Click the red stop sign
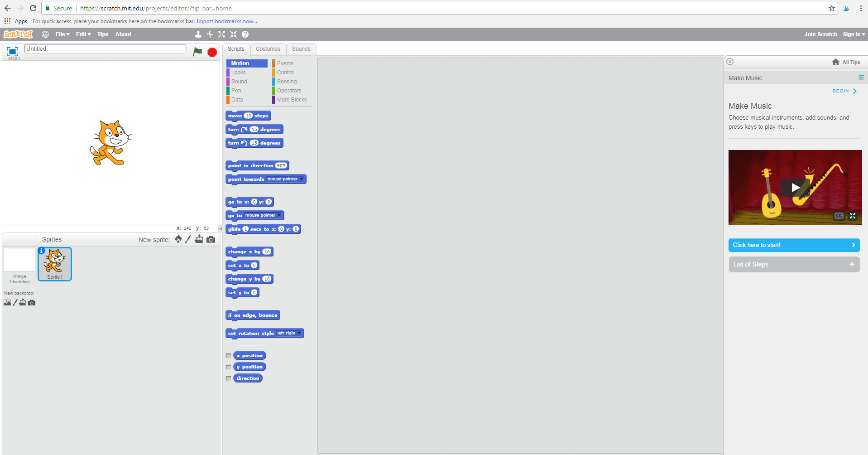 coord(211,52)
